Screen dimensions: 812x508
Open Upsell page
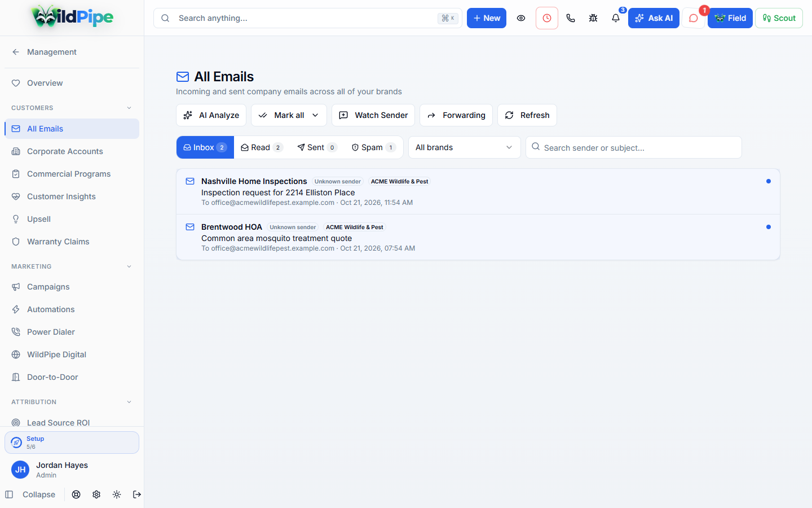[x=72, y=219]
